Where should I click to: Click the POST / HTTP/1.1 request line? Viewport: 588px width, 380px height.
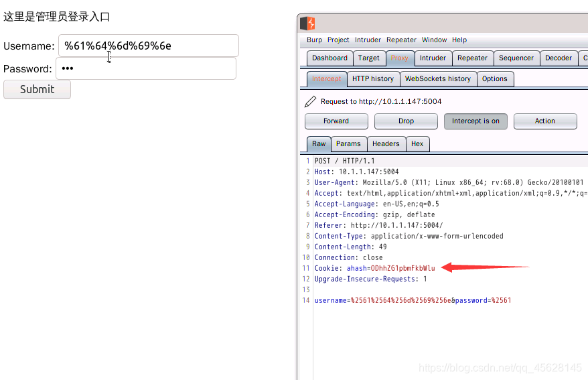[344, 161]
